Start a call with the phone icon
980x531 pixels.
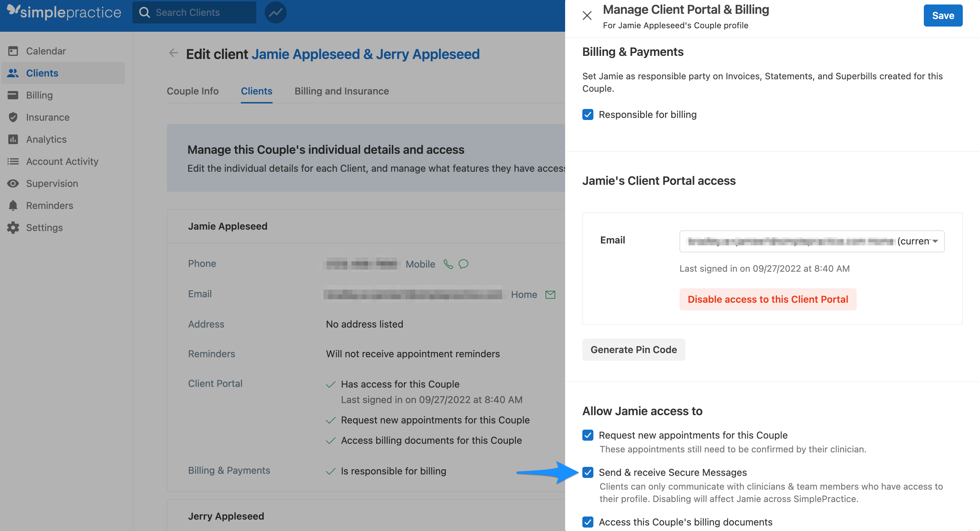448,264
